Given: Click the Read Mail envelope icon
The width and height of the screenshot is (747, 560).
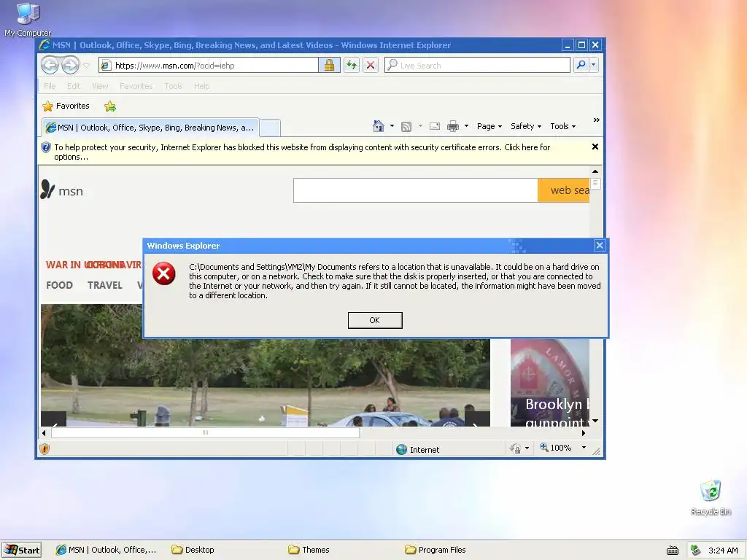Looking at the screenshot, I should (x=435, y=126).
